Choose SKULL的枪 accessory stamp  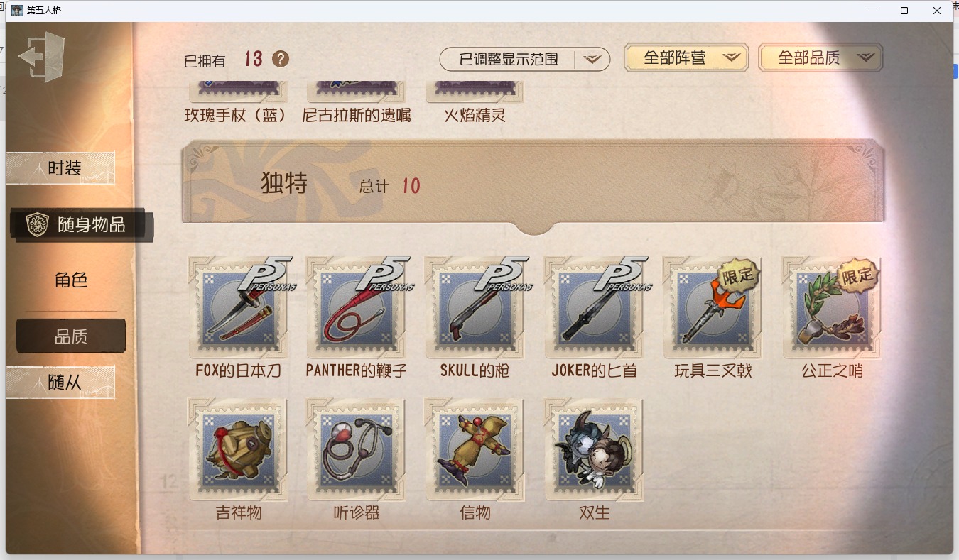click(x=476, y=307)
